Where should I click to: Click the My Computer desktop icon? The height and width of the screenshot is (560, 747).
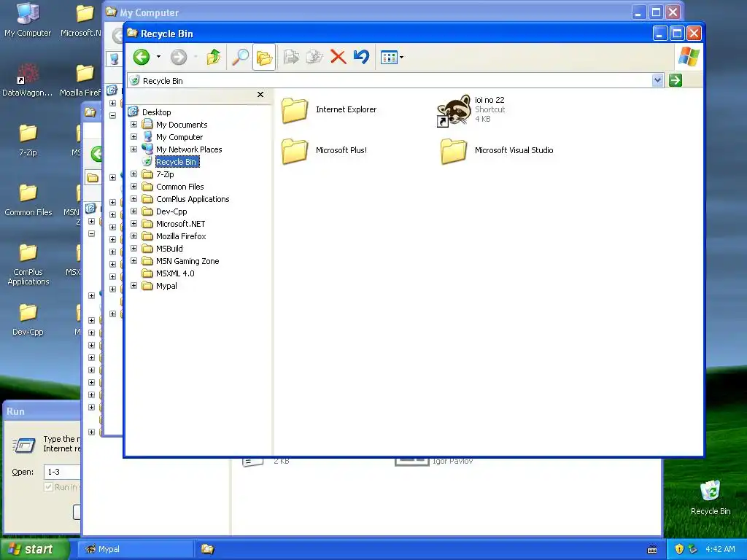point(28,20)
